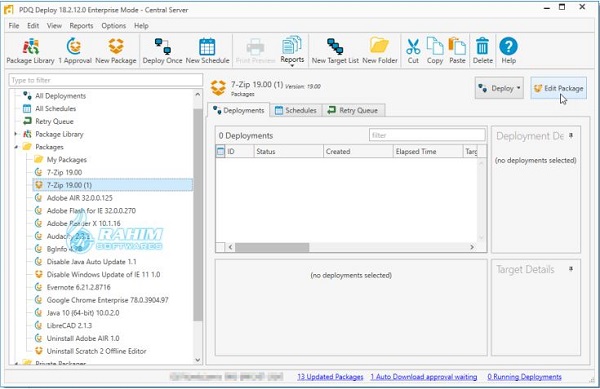Click the Edit Package button

coord(558,88)
